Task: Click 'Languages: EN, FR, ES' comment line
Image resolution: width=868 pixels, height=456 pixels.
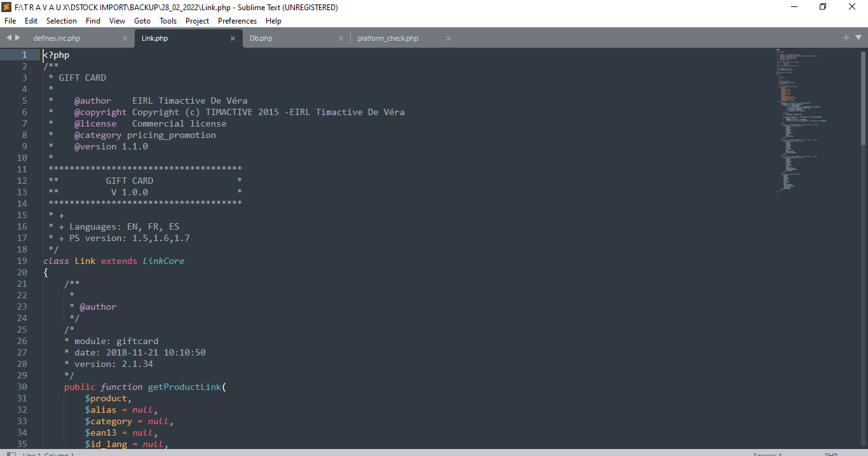Action: [125, 226]
